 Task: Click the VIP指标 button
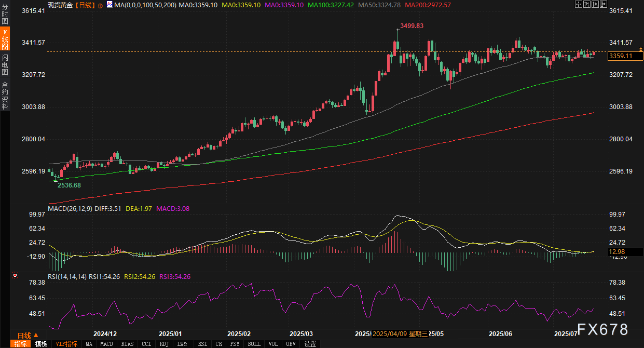click(66, 344)
